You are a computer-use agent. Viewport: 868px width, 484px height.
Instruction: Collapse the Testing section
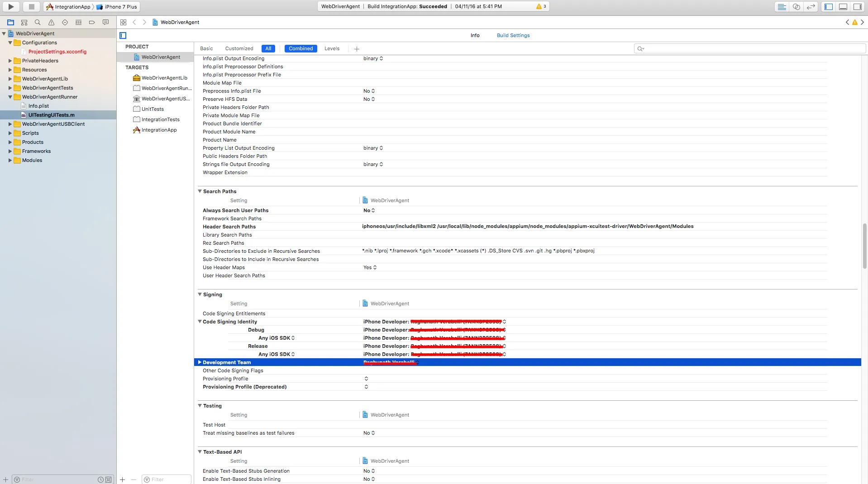(x=200, y=406)
